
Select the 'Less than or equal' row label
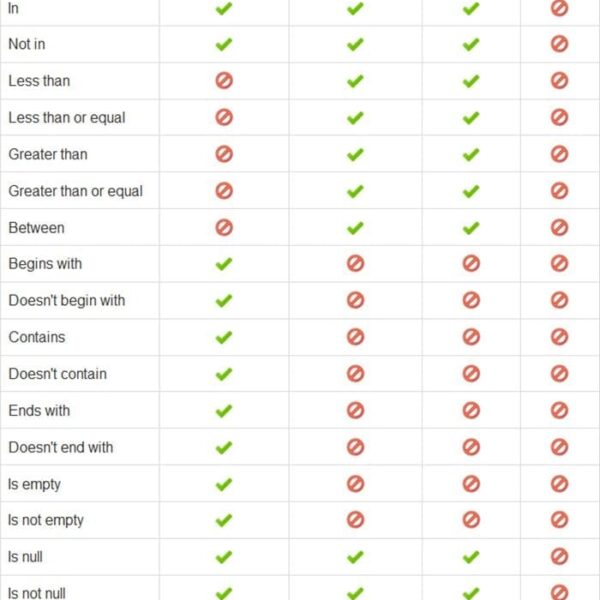click(67, 117)
